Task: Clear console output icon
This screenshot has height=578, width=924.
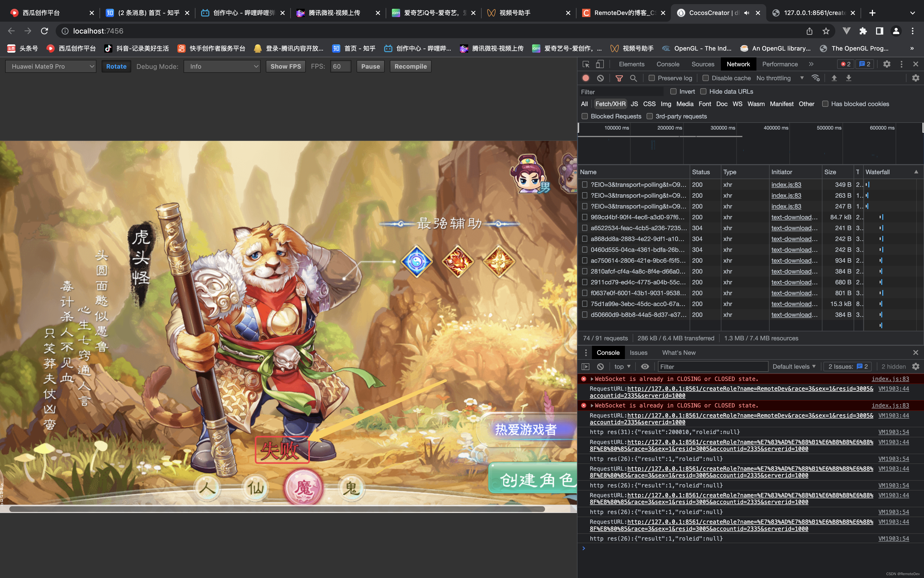Action: 600,367
